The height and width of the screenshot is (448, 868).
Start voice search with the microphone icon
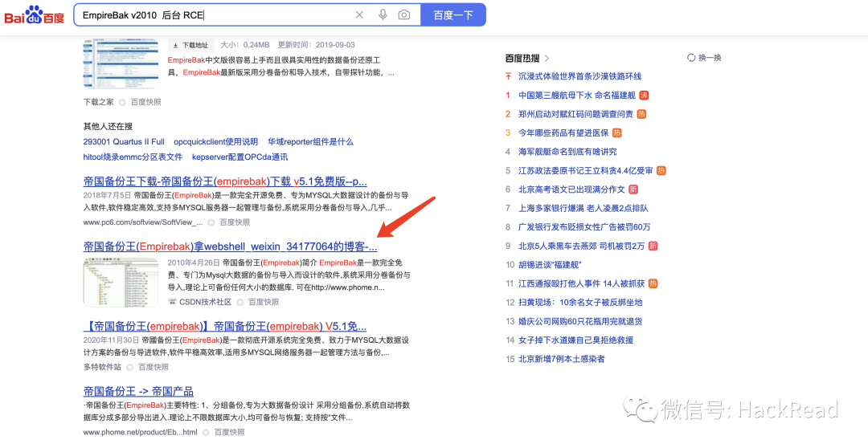point(383,15)
